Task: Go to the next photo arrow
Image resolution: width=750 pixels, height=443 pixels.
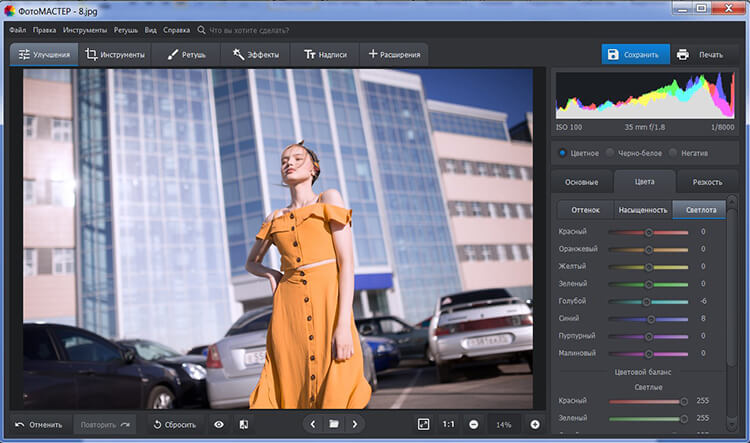Action: click(x=354, y=424)
